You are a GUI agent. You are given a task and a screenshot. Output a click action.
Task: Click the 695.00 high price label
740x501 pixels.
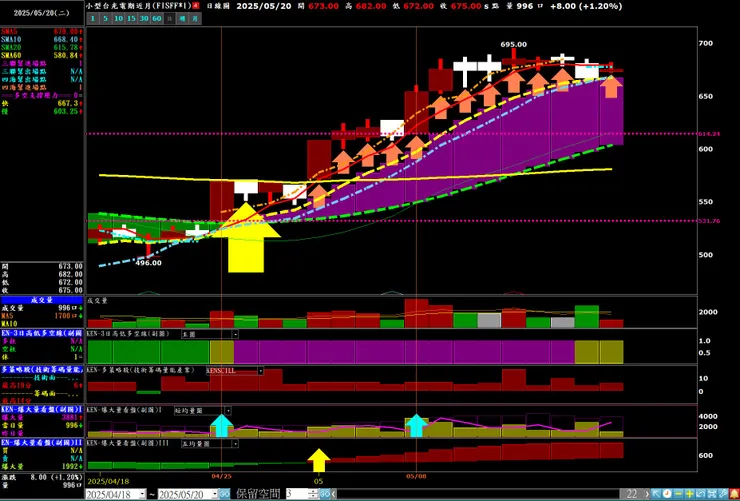point(513,44)
